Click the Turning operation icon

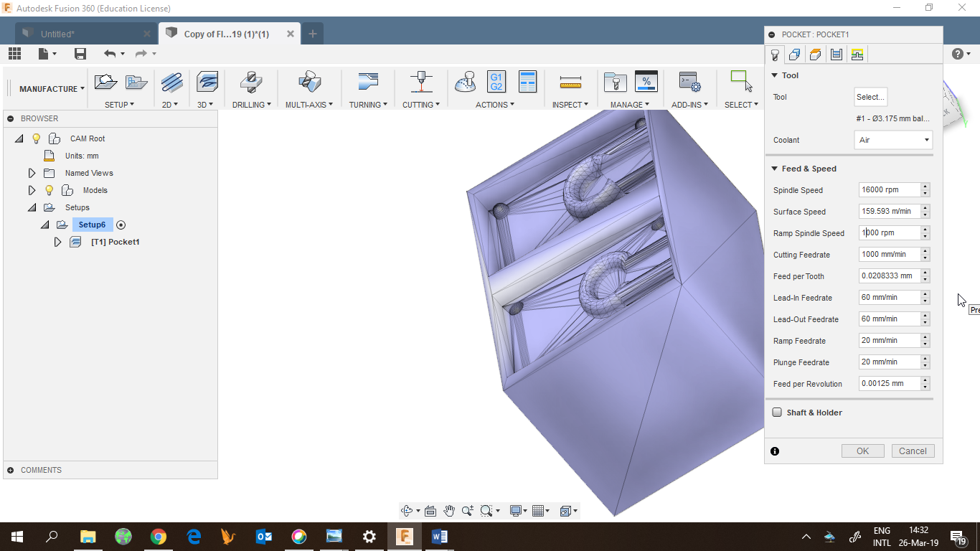(368, 82)
